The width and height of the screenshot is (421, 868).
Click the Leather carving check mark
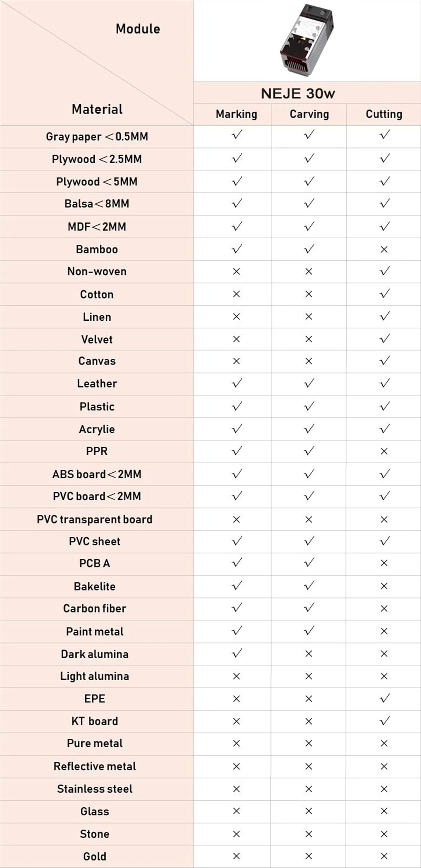309,383
